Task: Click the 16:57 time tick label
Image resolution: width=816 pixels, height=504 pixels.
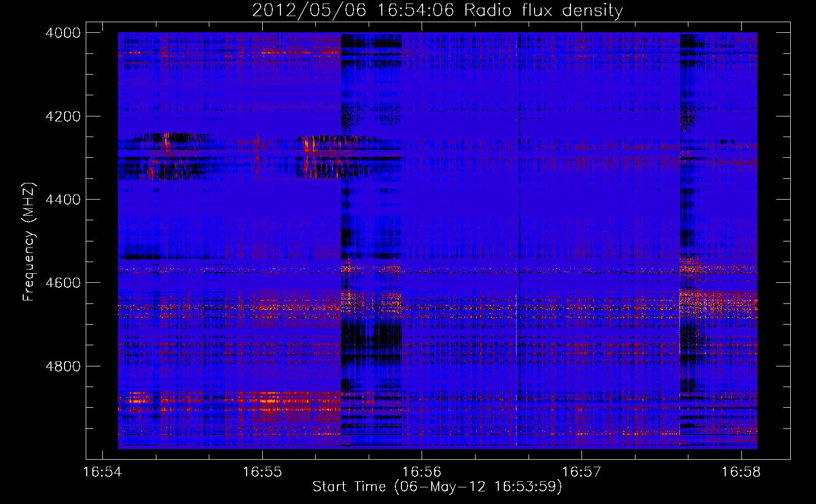Action: point(581,472)
